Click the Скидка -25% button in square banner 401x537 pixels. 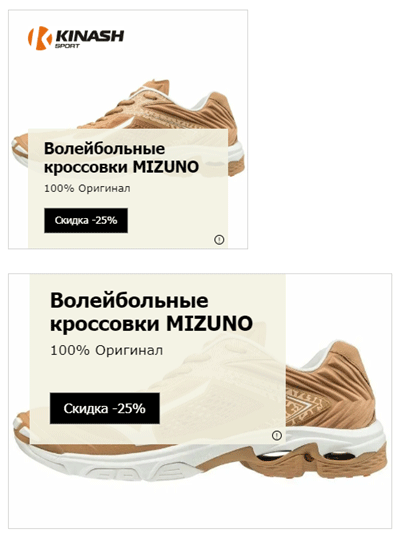(x=86, y=220)
